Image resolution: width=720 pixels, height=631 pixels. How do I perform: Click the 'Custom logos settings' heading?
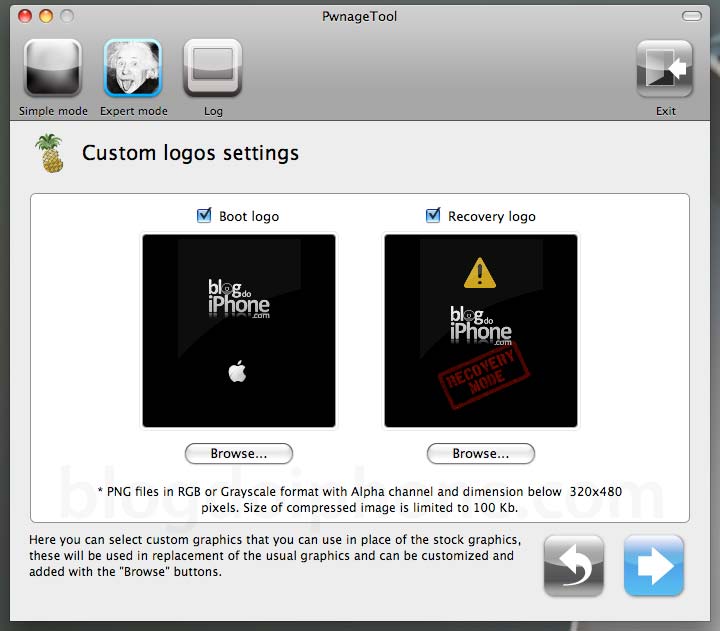click(191, 153)
